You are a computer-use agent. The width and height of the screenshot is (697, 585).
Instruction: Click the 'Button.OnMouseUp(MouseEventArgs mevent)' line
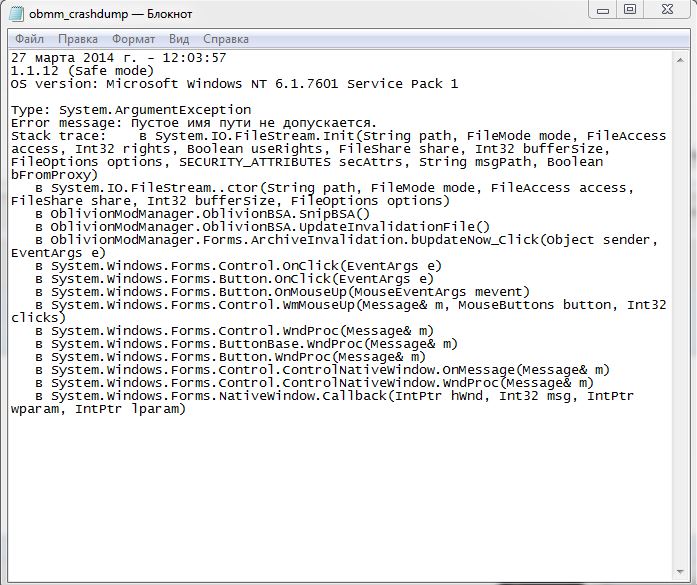click(282, 292)
